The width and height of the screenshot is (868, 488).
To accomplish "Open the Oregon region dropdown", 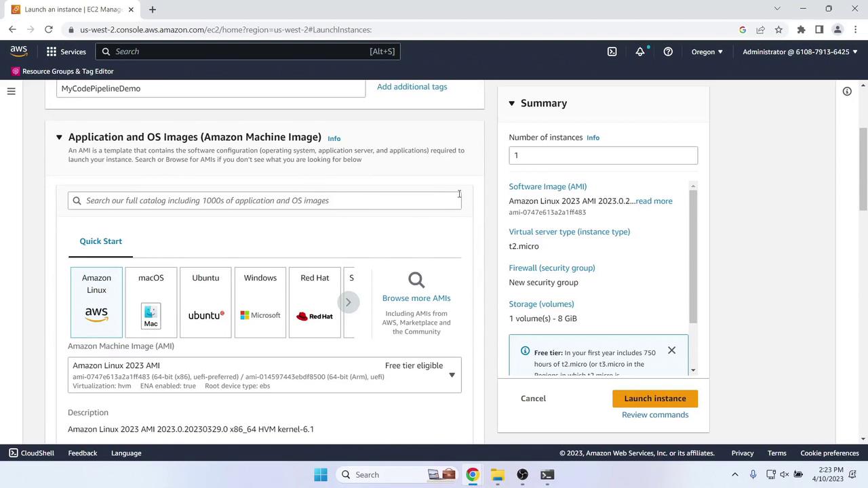I will 707,52.
